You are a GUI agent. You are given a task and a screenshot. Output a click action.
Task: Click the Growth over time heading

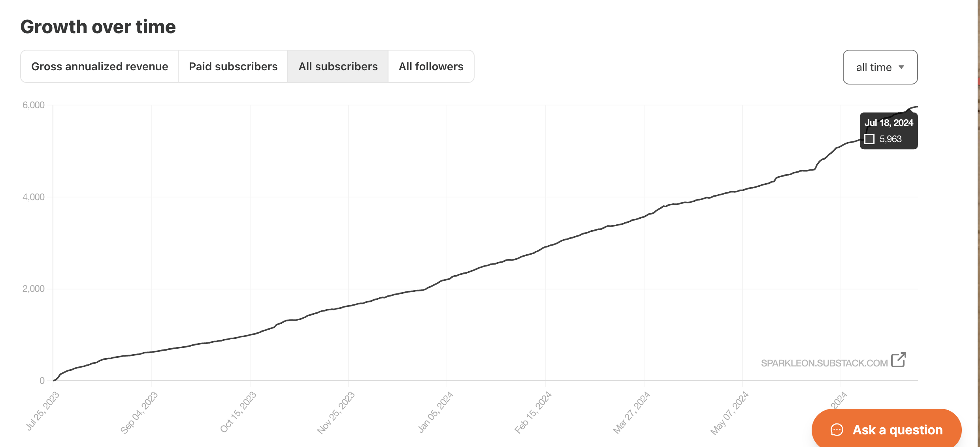98,27
